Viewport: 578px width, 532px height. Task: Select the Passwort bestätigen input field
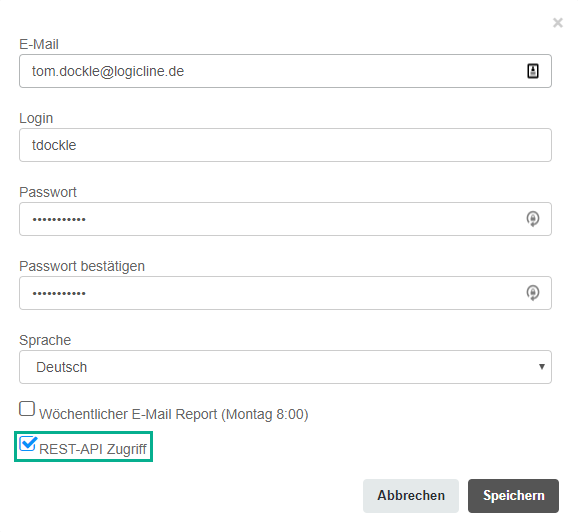(285, 293)
